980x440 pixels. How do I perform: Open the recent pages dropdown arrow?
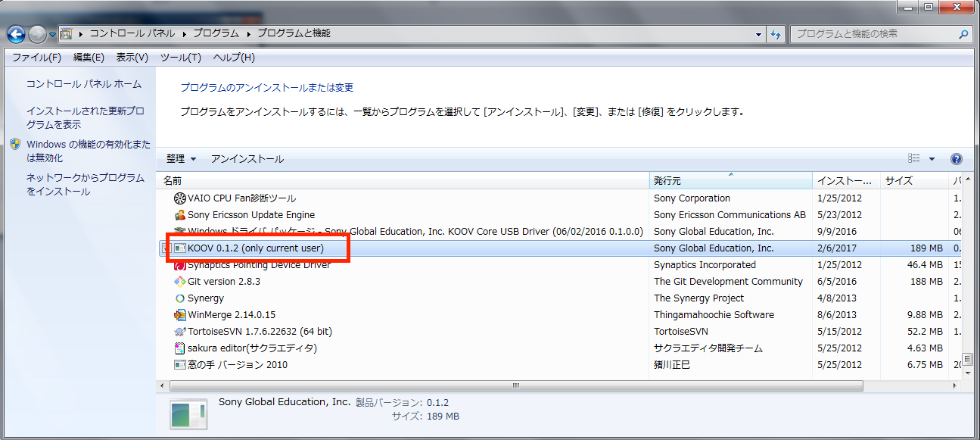(52, 35)
